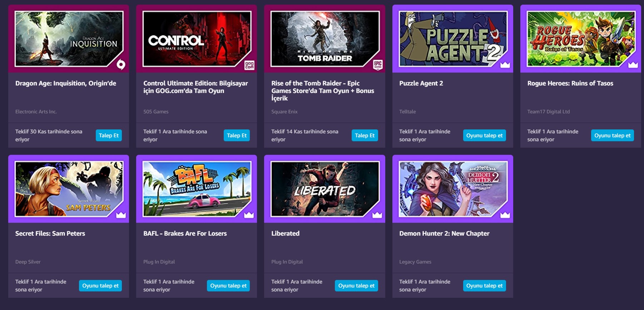Open the Liberated cover thumbnail
The image size is (644, 310).
click(325, 189)
